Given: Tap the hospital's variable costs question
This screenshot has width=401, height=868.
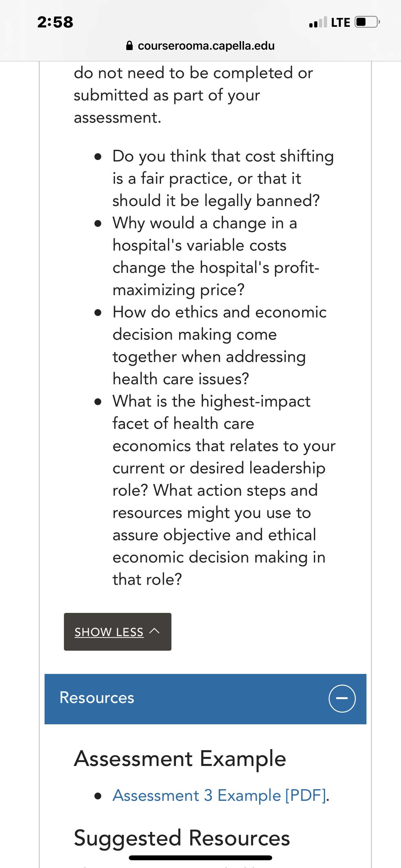Looking at the screenshot, I should coord(216,256).
